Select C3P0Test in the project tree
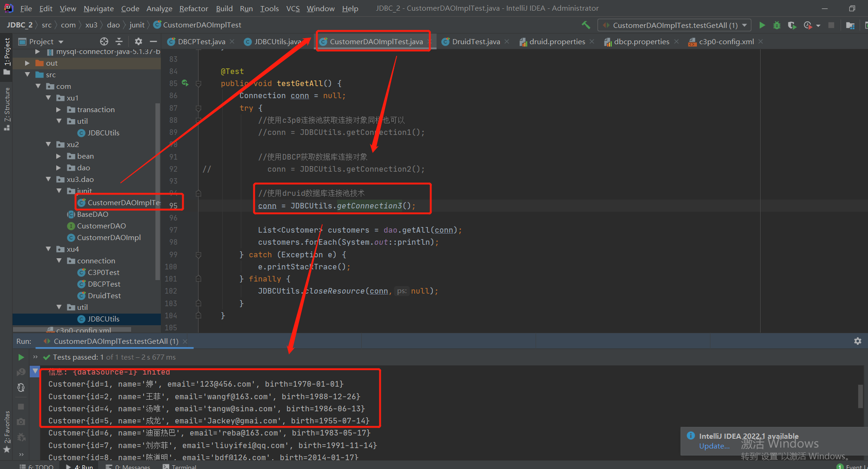The width and height of the screenshot is (868, 469). 104,272
